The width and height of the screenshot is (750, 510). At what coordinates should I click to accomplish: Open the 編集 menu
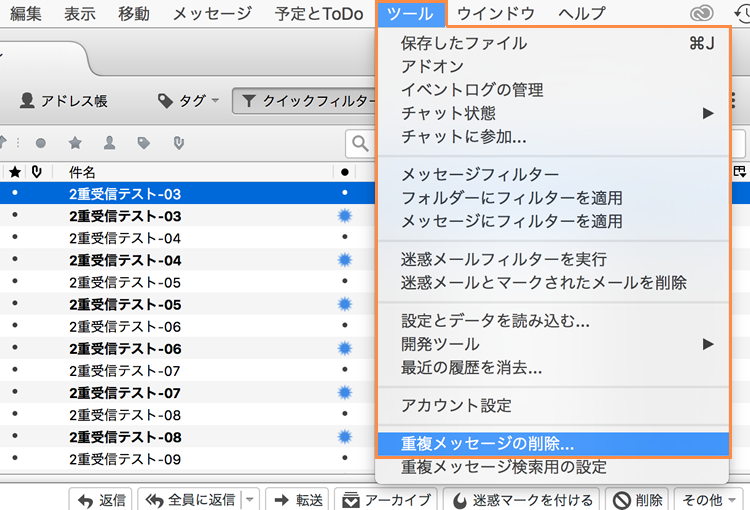pyautogui.click(x=25, y=13)
